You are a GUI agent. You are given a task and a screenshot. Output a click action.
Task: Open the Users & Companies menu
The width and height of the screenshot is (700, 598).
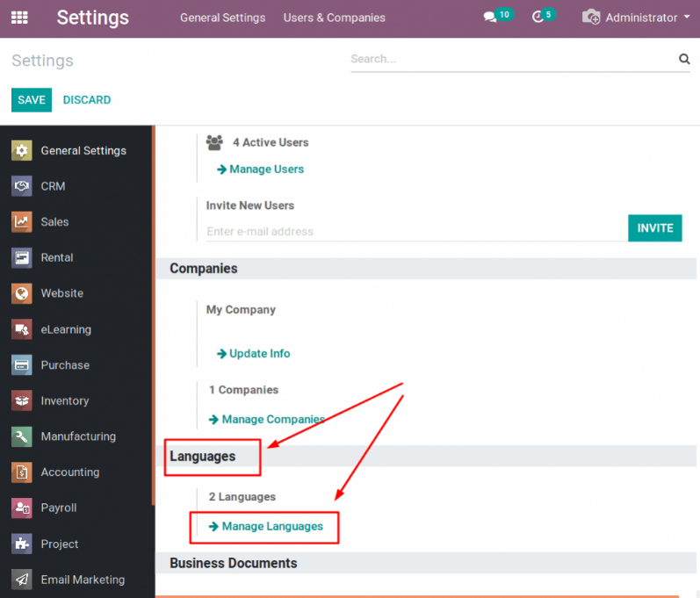pos(334,18)
